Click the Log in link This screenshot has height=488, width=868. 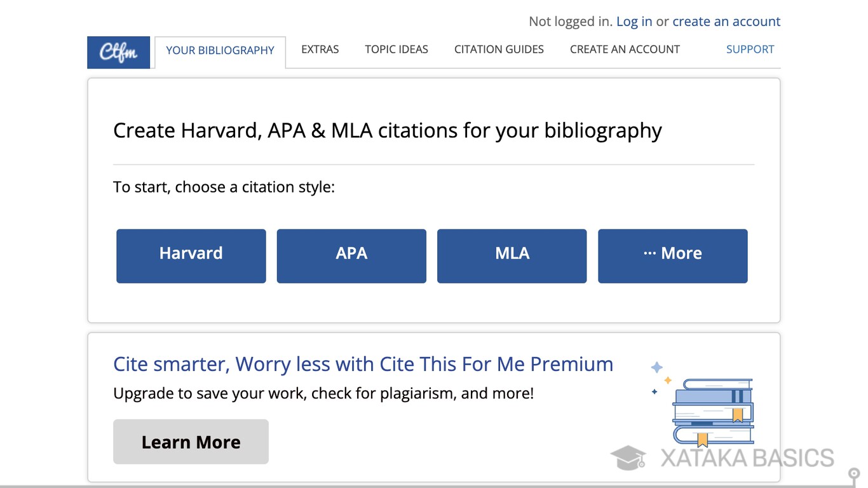coord(634,22)
